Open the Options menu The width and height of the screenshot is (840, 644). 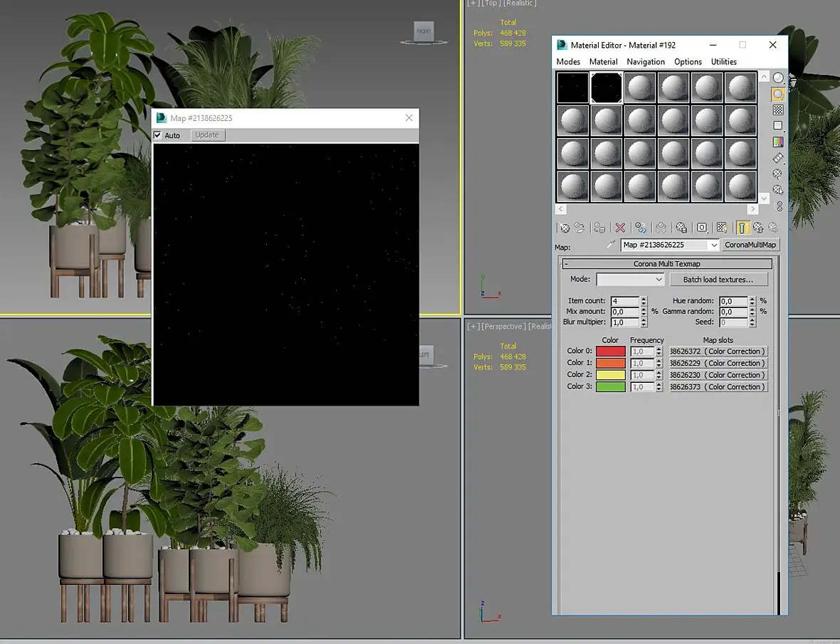point(688,62)
